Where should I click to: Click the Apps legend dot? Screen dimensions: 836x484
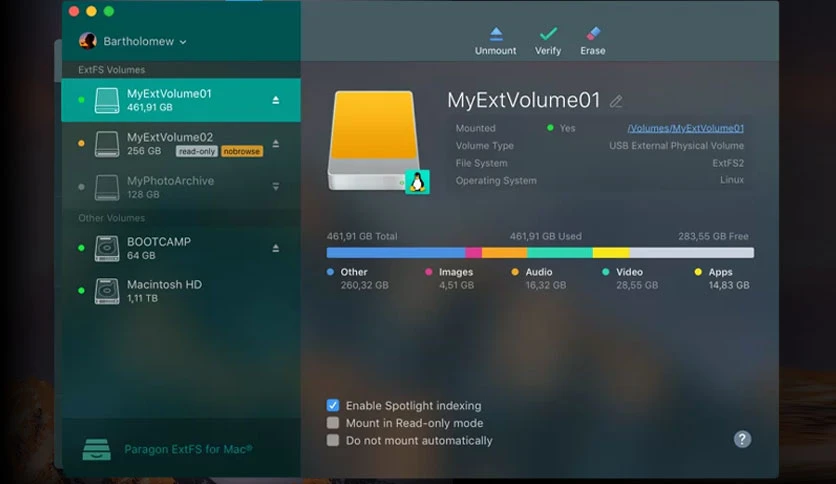click(x=698, y=272)
